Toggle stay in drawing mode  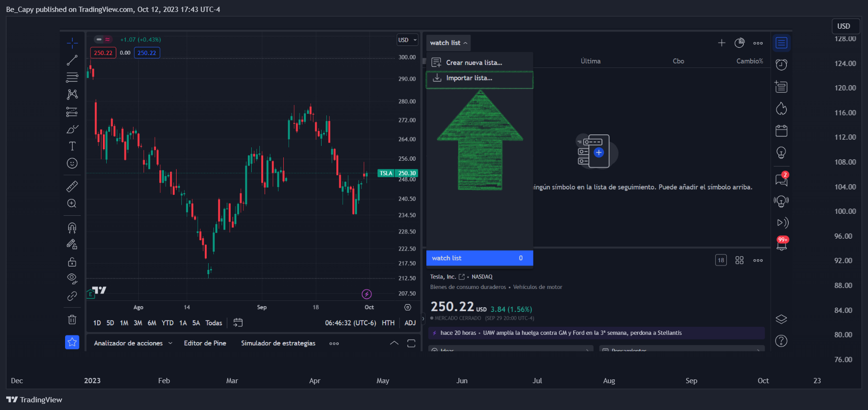tap(72, 244)
